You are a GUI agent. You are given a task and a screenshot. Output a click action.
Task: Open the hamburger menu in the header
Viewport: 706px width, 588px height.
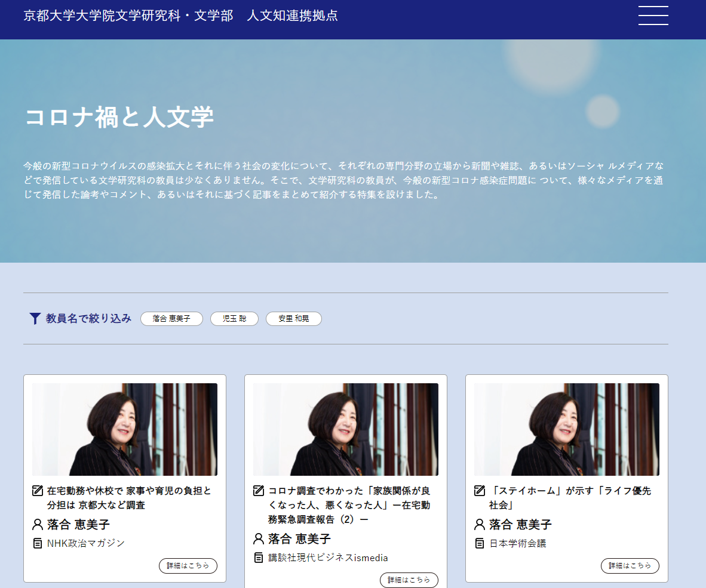653,16
